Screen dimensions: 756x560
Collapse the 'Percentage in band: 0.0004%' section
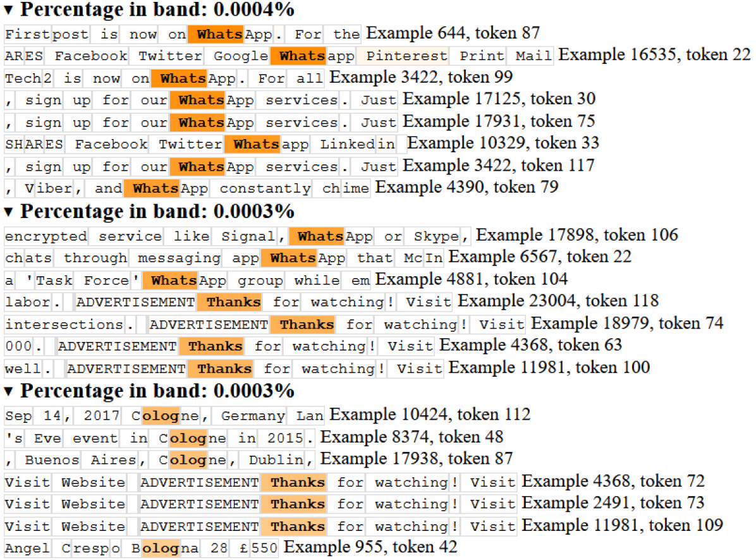(x=8, y=9)
